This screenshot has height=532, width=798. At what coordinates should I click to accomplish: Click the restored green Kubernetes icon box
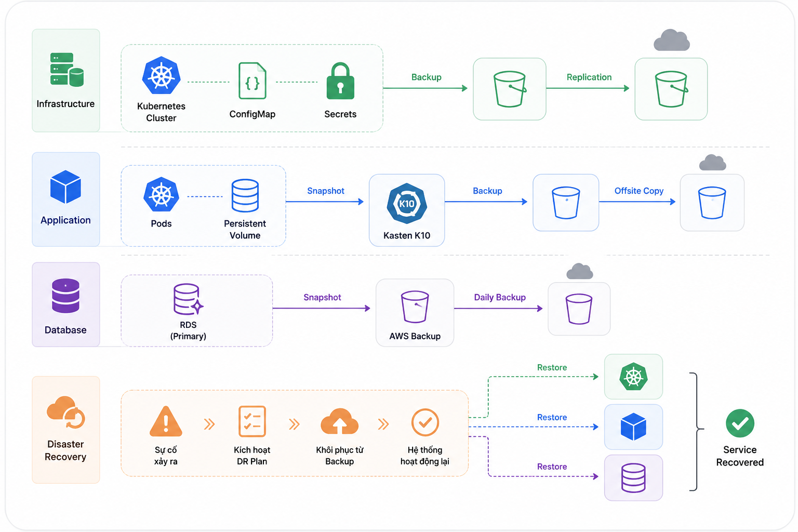pos(634,377)
